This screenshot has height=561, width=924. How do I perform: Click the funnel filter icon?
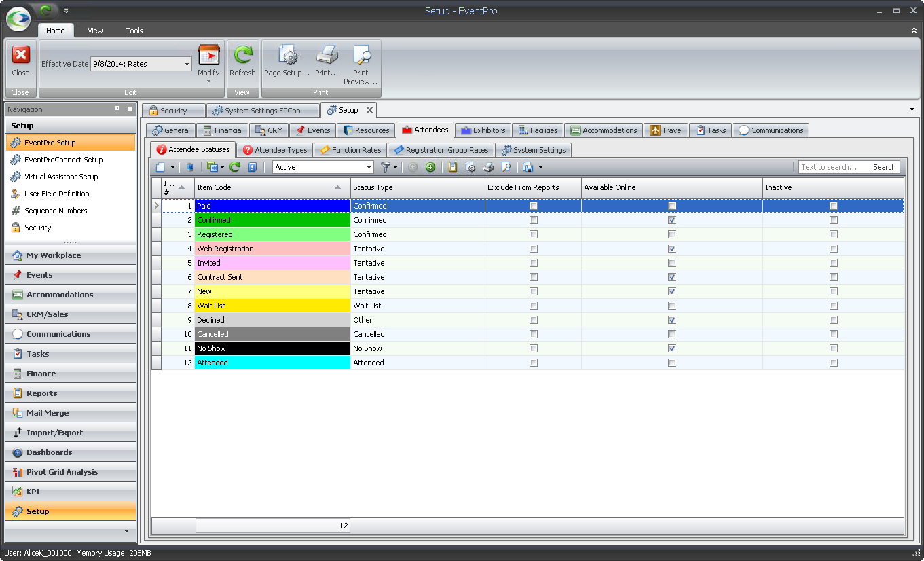point(386,167)
